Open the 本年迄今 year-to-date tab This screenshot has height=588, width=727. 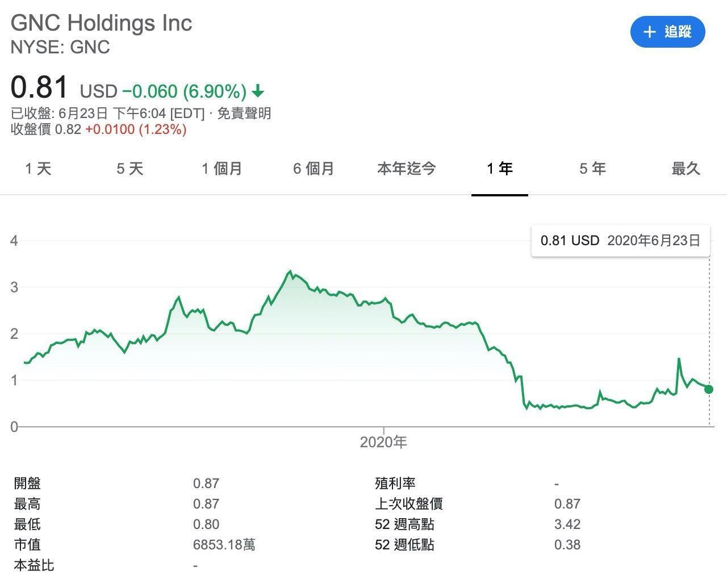(407, 169)
